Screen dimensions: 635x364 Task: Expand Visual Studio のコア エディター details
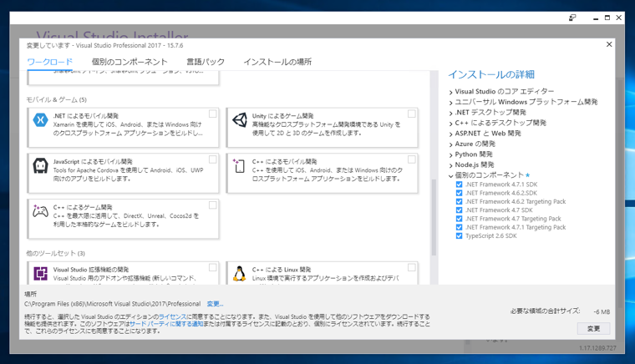coord(450,92)
